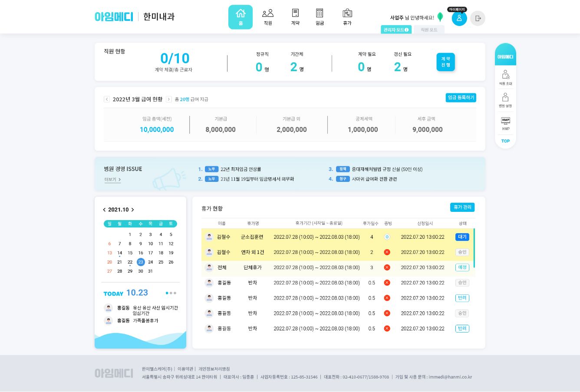Switch to 직원 모드
This screenshot has width=580, height=392.
tap(428, 30)
